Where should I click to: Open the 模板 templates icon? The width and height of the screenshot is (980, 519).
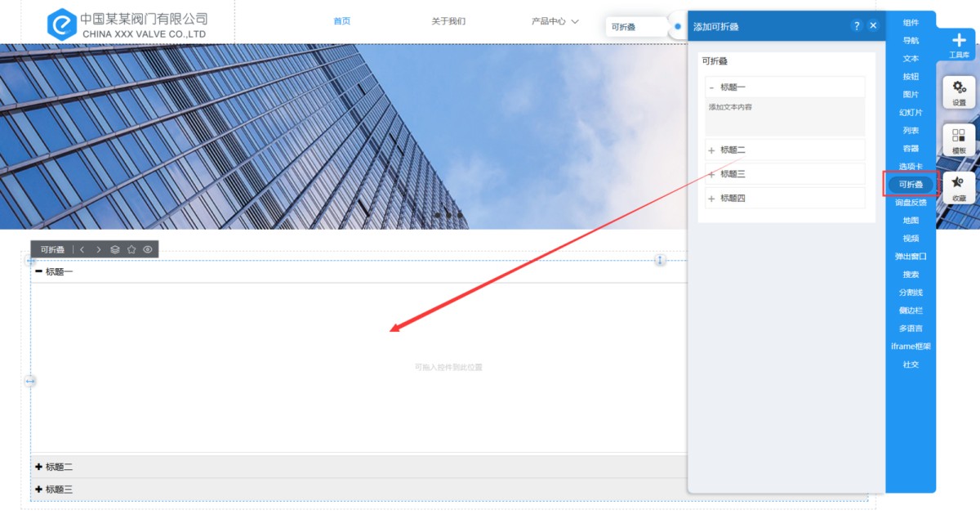[959, 140]
